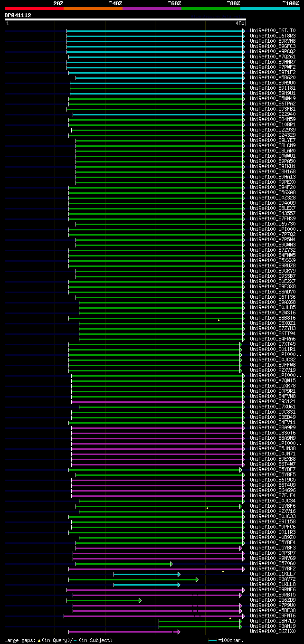
Task: Select label UniRef100_A2XV19
Action: coord(273,370)
